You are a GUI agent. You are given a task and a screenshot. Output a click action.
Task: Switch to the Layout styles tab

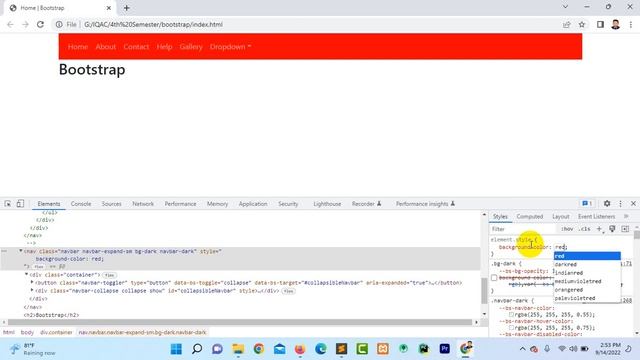(x=561, y=216)
